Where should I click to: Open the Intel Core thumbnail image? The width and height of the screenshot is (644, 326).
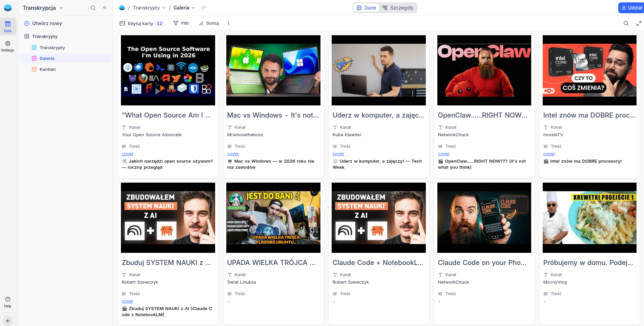tap(589, 70)
